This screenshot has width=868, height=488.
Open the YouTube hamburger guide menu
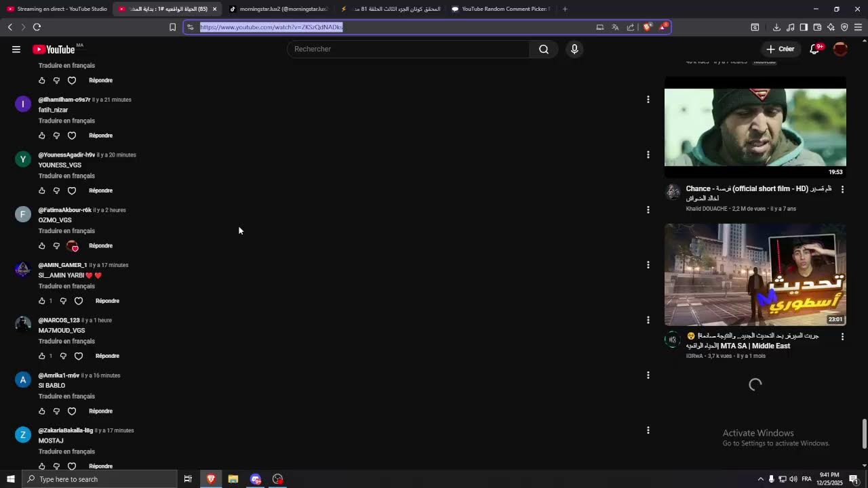[x=16, y=49]
